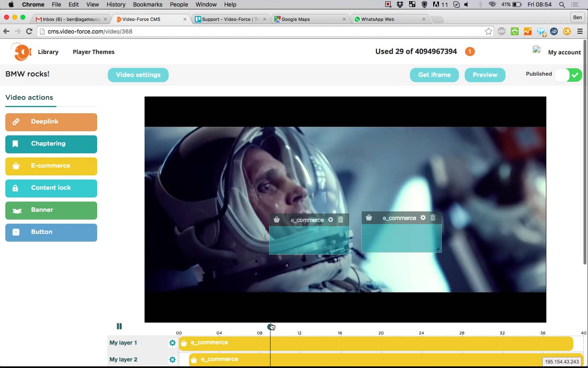Click the account avatar image
This screenshot has height=368, width=588.
(537, 50)
